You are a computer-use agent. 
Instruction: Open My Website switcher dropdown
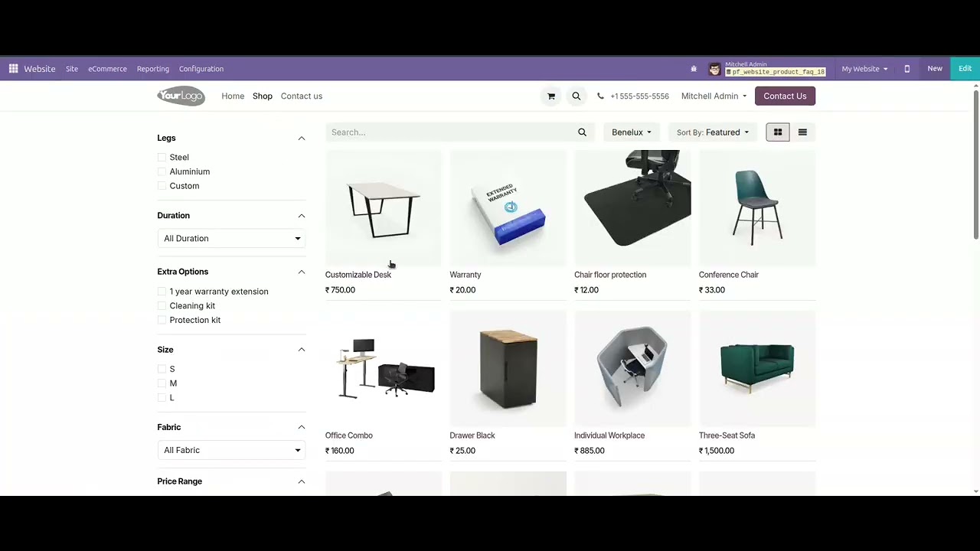(864, 69)
